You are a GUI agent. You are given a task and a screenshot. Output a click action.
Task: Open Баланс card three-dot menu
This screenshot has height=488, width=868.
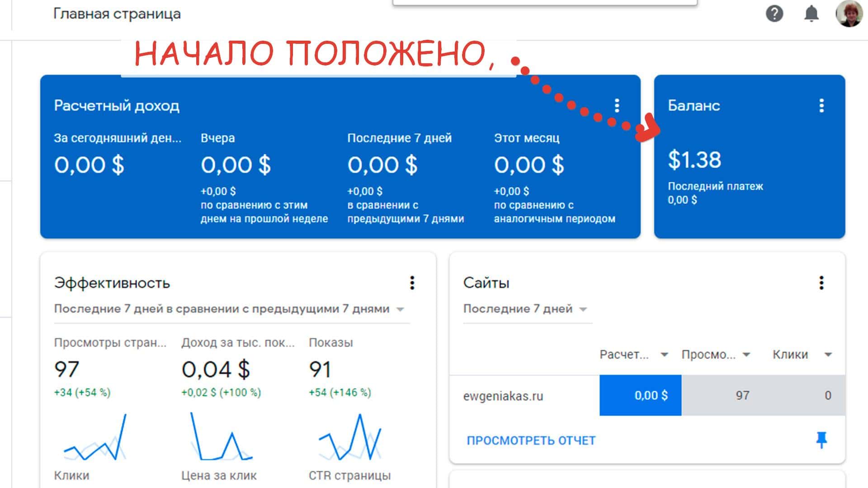coord(821,106)
